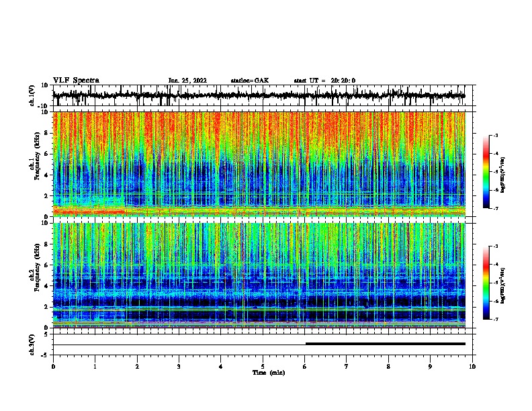Click the thick black bar in ch.3 panel

coord(386,344)
